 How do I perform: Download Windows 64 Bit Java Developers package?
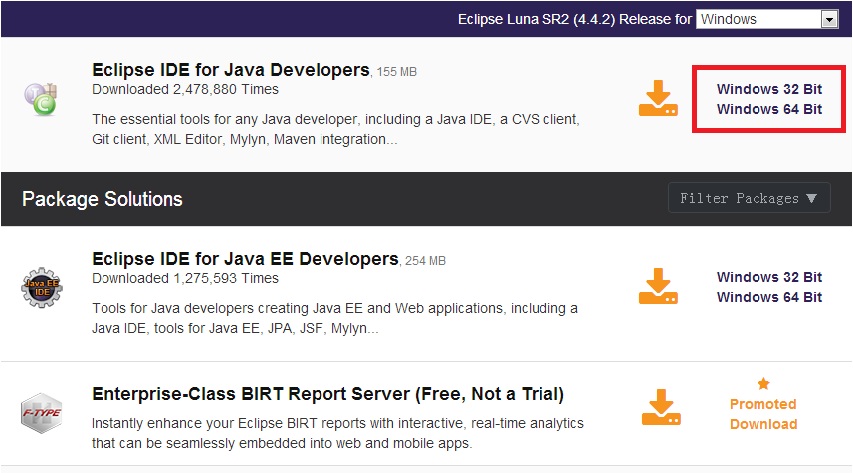pyautogui.click(x=769, y=109)
